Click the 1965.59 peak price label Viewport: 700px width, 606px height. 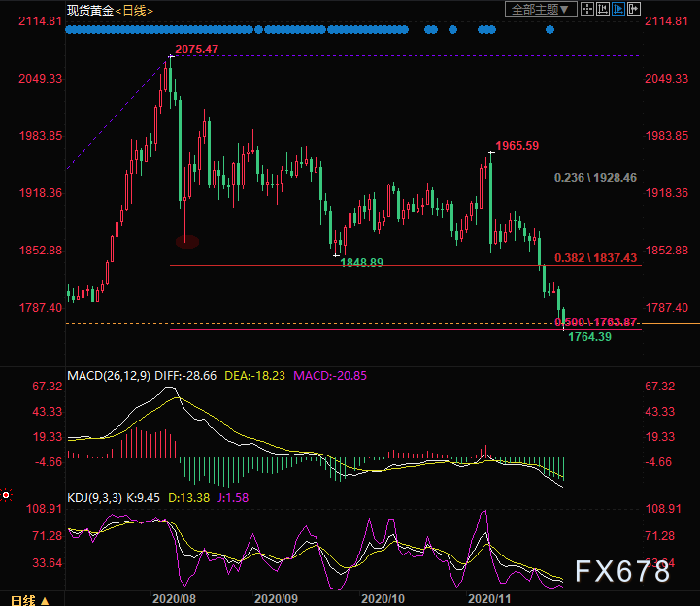pyautogui.click(x=517, y=146)
